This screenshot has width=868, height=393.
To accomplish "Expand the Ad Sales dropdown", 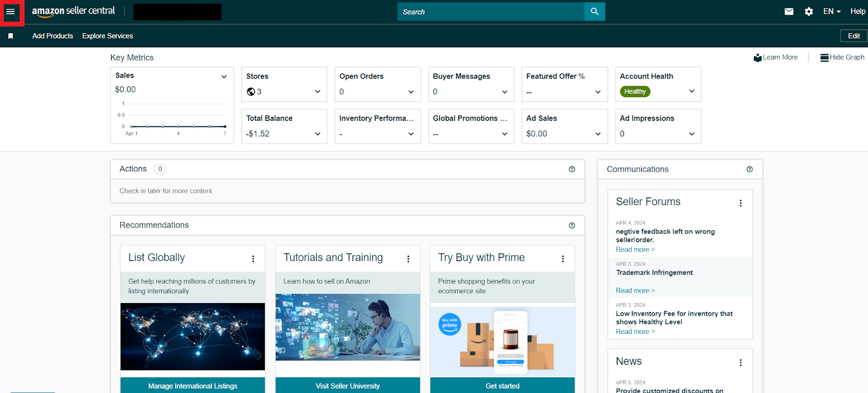I will click(x=598, y=134).
